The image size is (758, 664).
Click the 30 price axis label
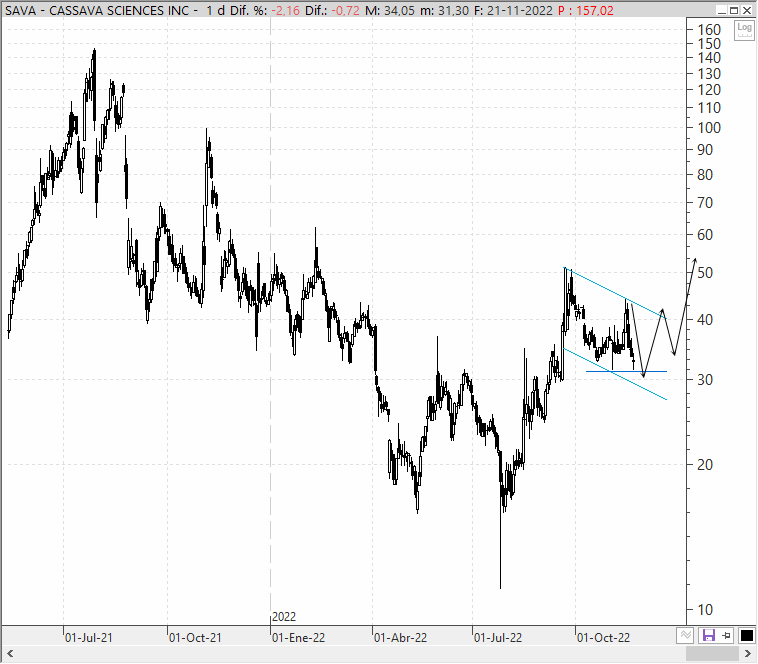[x=705, y=380]
